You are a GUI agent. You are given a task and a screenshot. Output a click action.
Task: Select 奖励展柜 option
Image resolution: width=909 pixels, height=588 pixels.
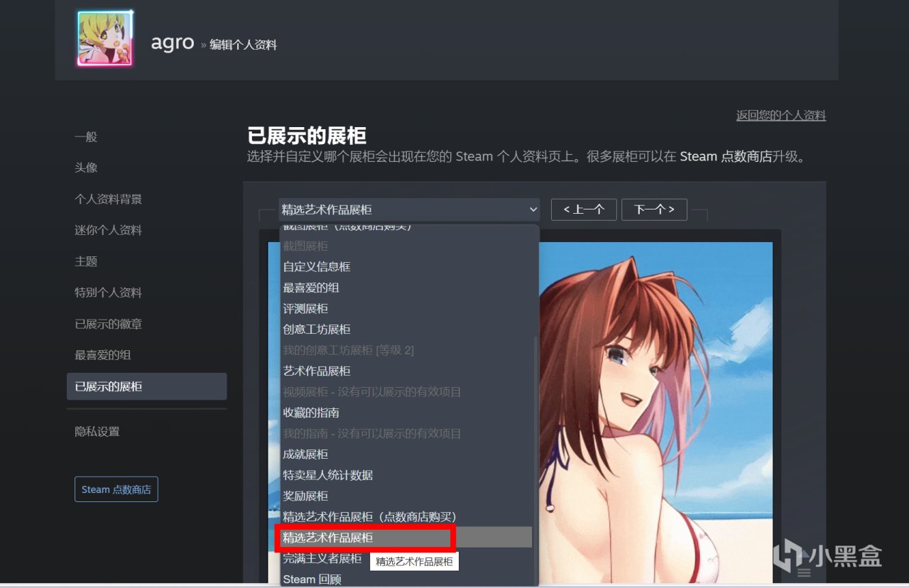tap(405, 496)
